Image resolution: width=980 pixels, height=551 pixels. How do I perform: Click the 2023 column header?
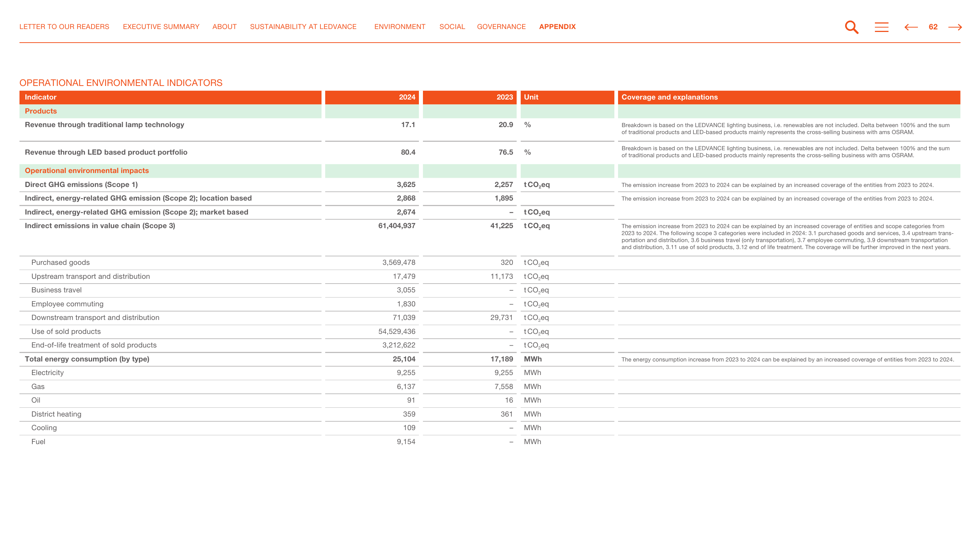470,97
